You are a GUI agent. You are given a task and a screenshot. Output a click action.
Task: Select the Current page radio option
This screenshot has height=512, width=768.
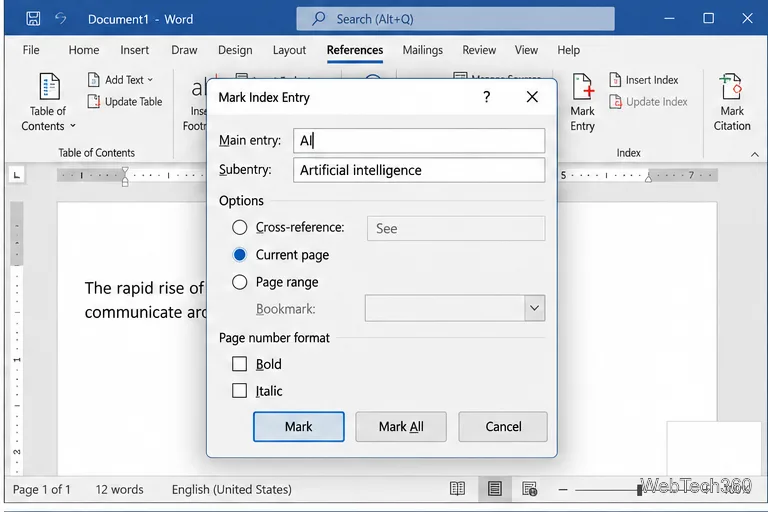pos(239,255)
